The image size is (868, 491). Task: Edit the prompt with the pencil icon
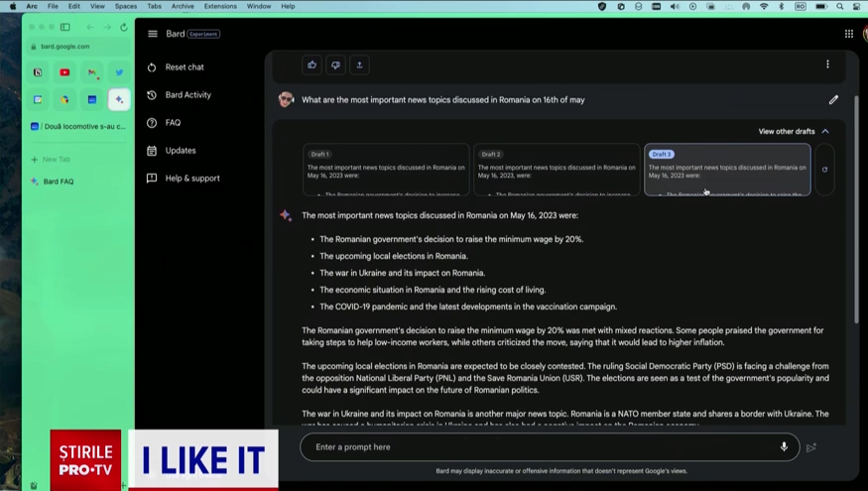pos(833,100)
